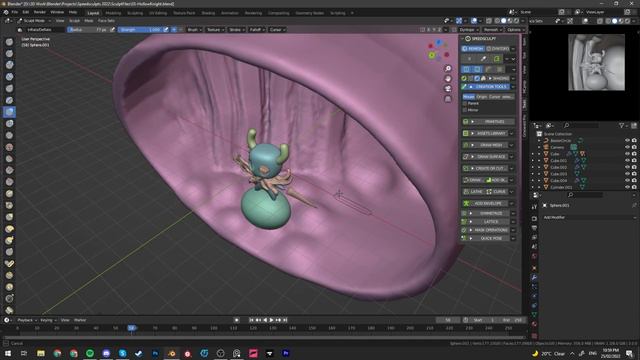Select the Layer brush tool
Viewport: 640px width, 360px height.
9,100
